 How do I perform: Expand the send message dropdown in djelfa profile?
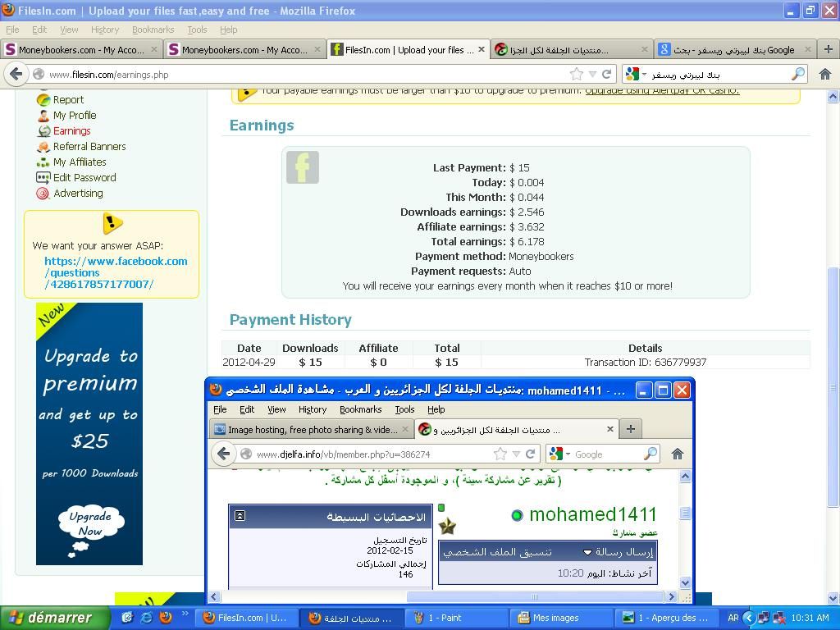587,552
